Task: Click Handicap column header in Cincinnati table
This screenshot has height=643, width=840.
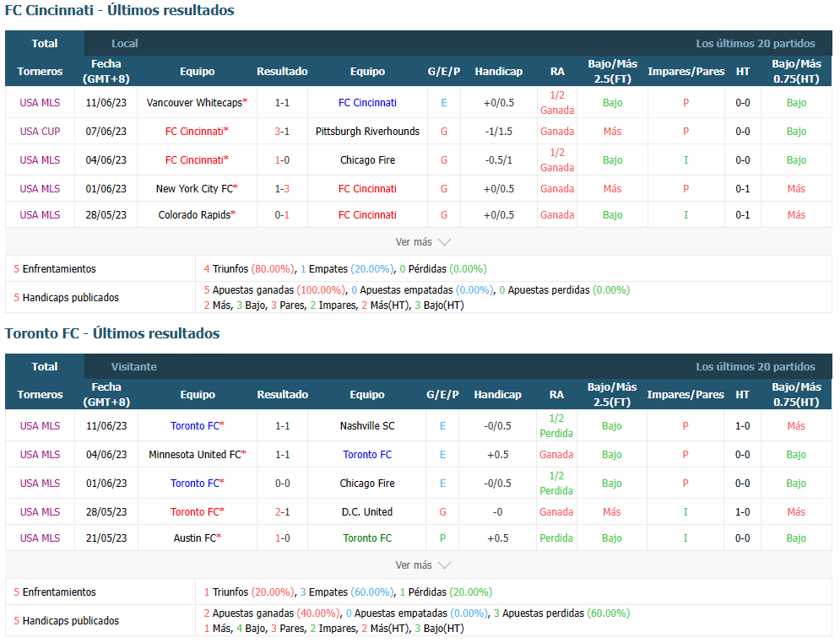Action: coord(499,71)
